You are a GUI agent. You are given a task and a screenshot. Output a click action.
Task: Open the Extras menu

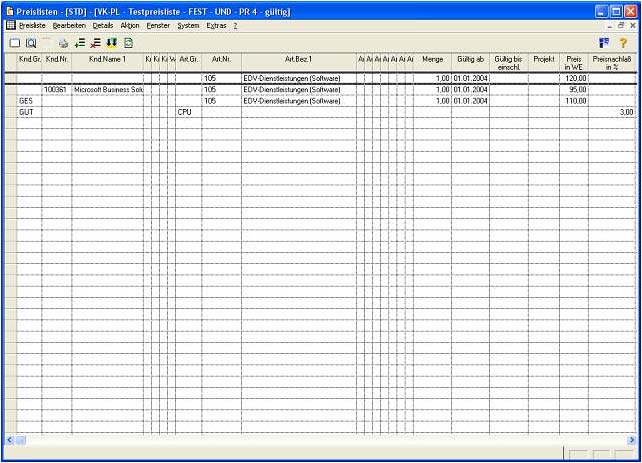point(216,25)
